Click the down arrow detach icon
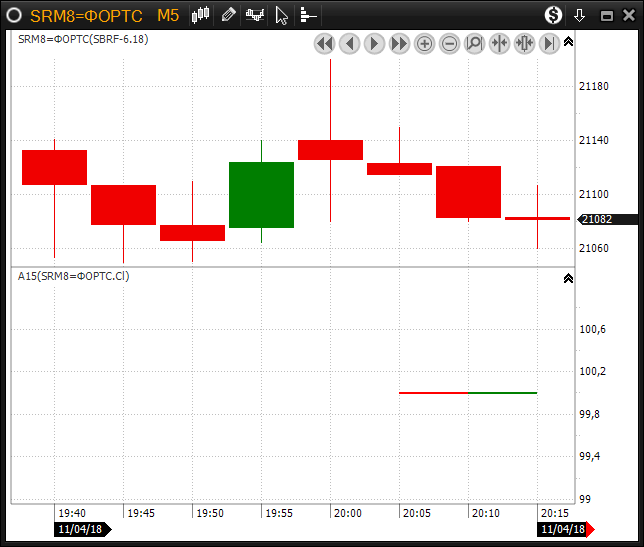The height and width of the screenshot is (547, 644). pyautogui.click(x=579, y=15)
